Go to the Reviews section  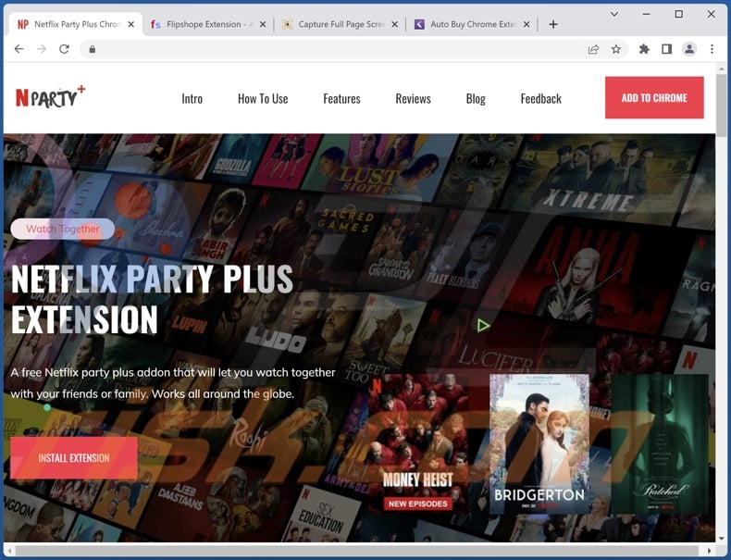pos(413,99)
